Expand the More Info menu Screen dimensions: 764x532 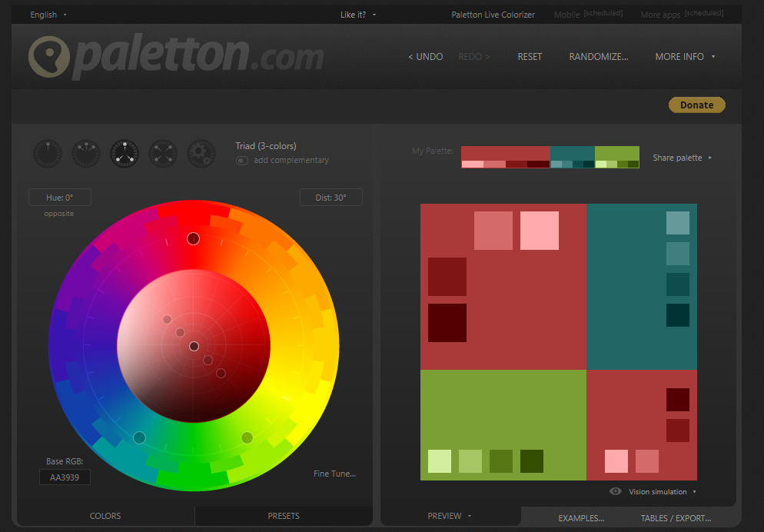[x=685, y=57]
